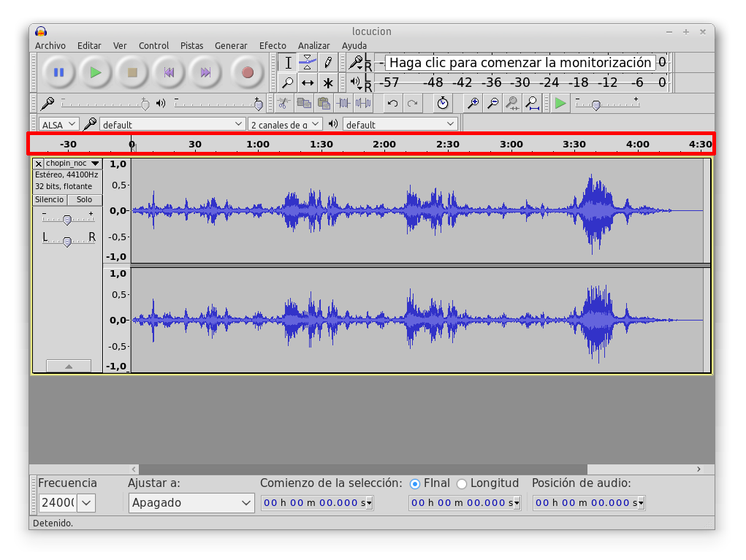Open the recording device default dropdown
Viewport: 746px width, 560px height.
[x=172, y=125]
